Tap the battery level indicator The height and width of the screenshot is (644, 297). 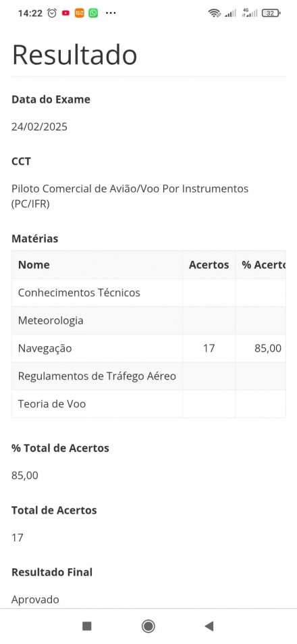271,13
